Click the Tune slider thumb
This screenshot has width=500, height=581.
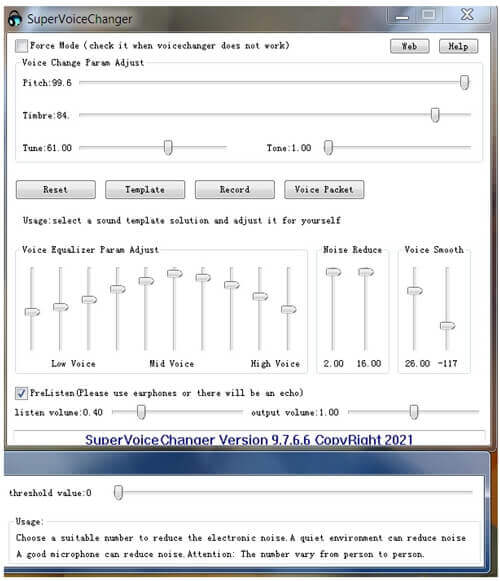168,147
